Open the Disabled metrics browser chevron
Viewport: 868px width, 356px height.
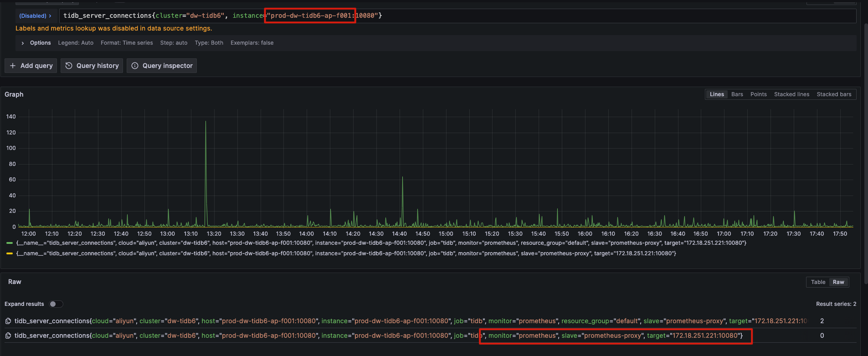[50, 16]
